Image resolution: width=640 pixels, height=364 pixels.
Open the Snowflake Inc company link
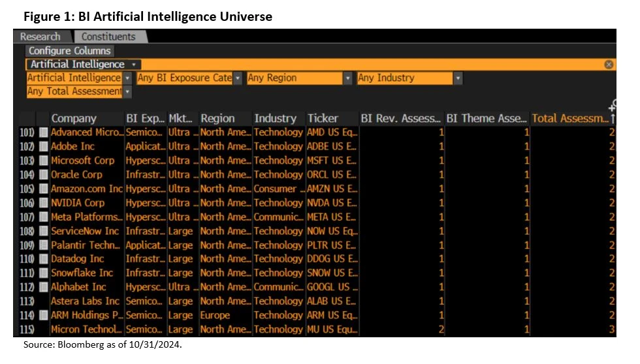(x=82, y=273)
